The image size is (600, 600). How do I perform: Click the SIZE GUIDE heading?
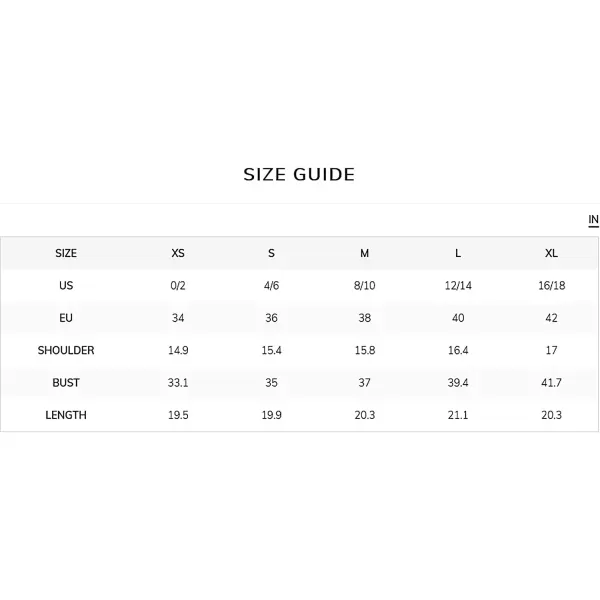pyautogui.click(x=299, y=174)
